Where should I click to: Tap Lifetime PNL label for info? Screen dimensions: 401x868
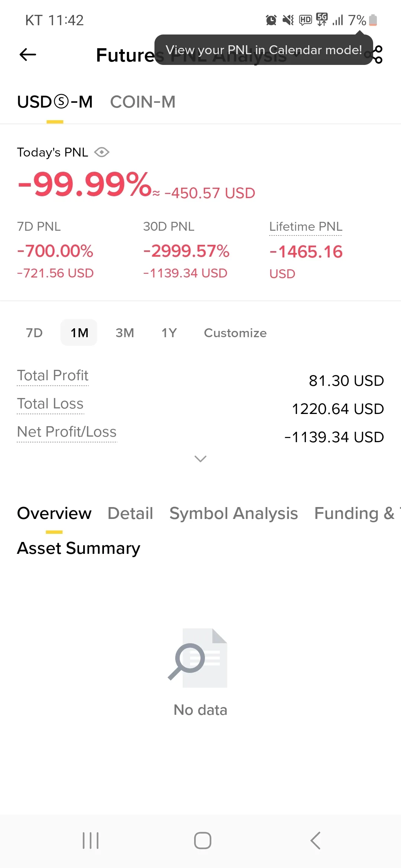306,227
